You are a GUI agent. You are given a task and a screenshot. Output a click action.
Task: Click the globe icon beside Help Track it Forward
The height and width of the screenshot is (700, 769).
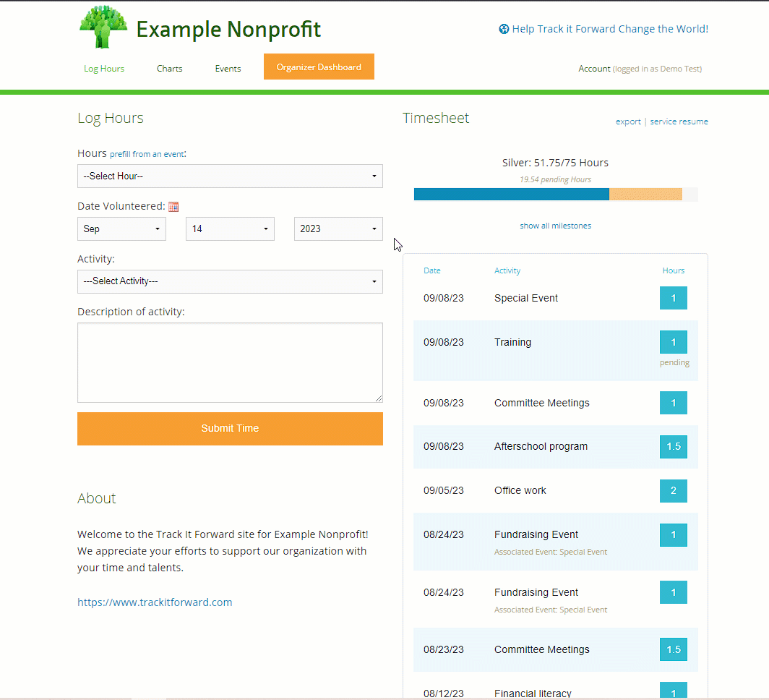point(504,29)
